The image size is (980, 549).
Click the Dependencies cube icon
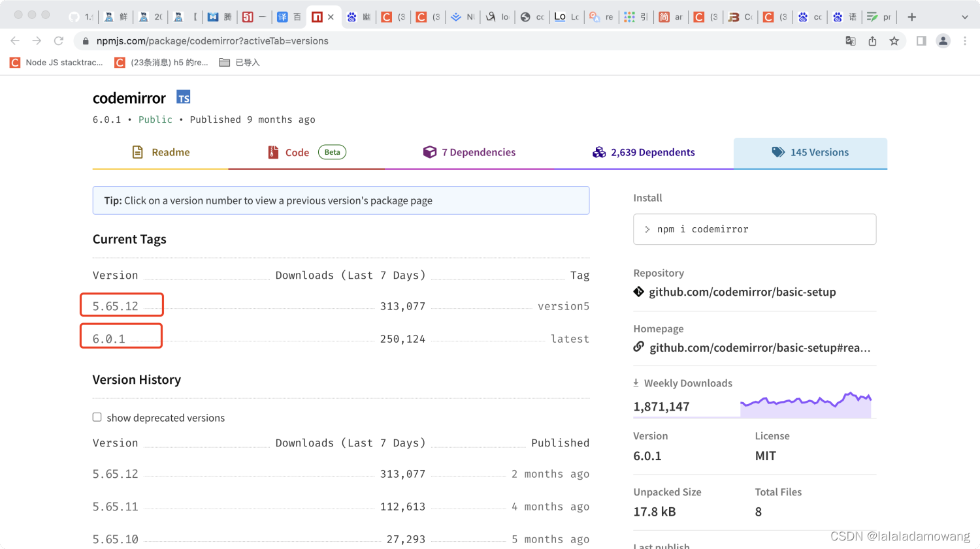429,152
